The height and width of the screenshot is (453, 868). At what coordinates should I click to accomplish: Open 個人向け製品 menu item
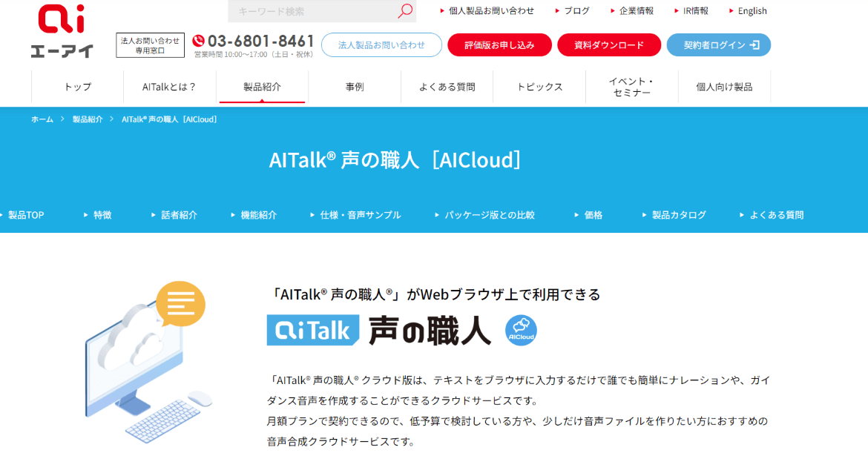[x=724, y=87]
